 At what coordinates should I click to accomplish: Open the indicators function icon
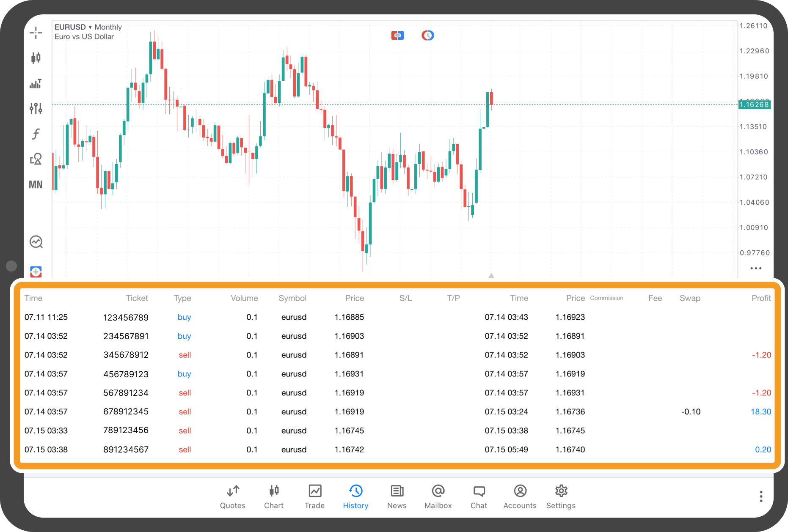(x=36, y=134)
